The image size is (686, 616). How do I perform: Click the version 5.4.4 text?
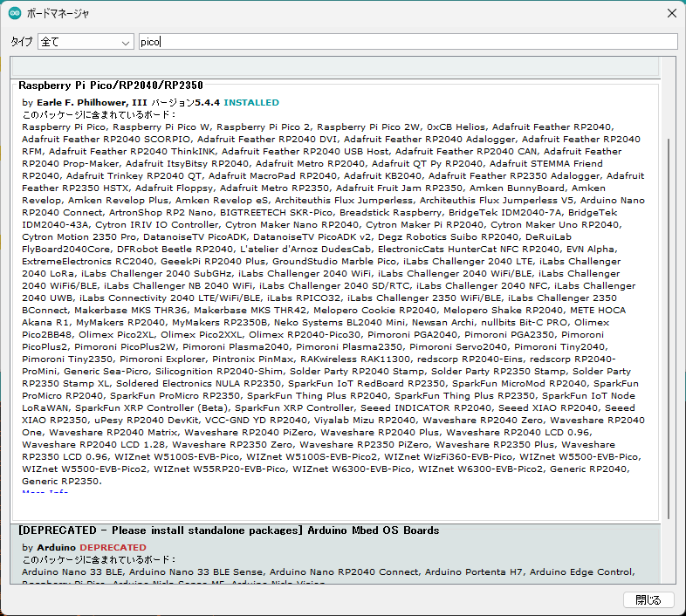(208, 102)
